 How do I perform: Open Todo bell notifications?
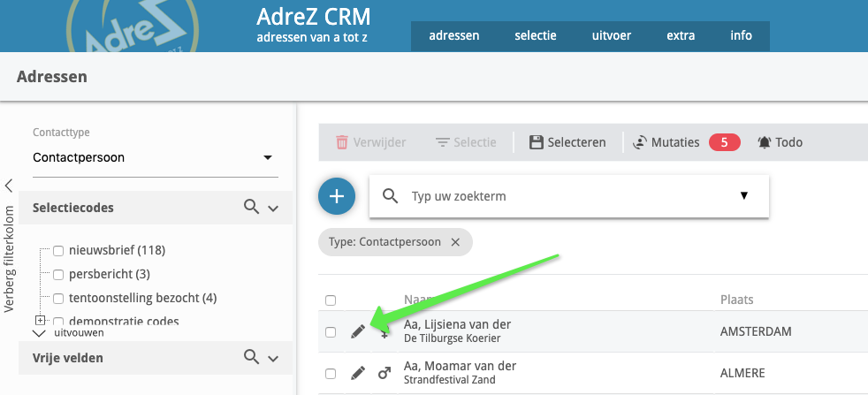click(x=780, y=142)
